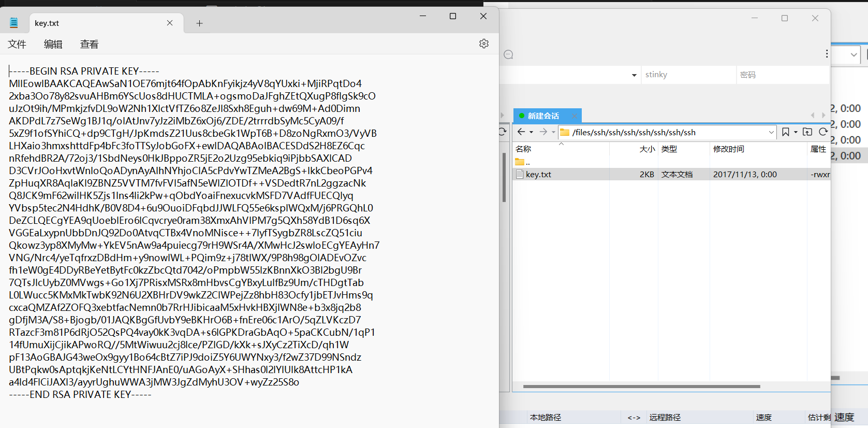Expand the host address dropdown arrow
The height and width of the screenshot is (428, 868).
click(634, 75)
